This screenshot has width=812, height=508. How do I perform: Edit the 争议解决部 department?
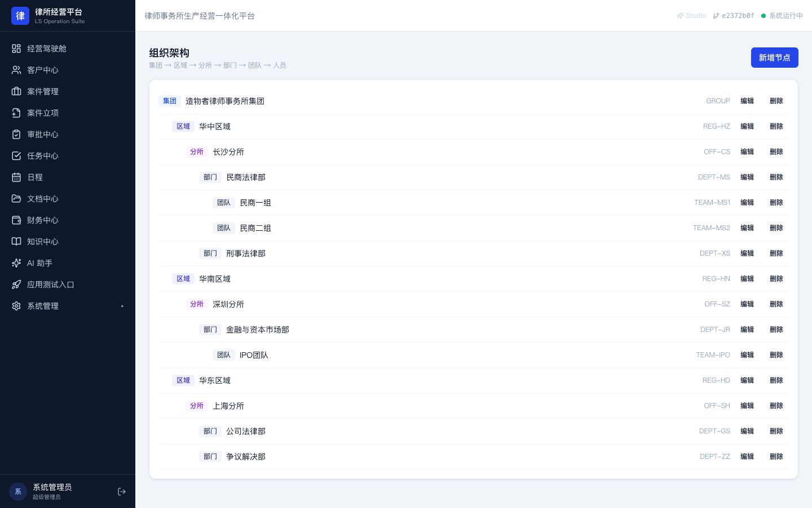click(x=747, y=457)
